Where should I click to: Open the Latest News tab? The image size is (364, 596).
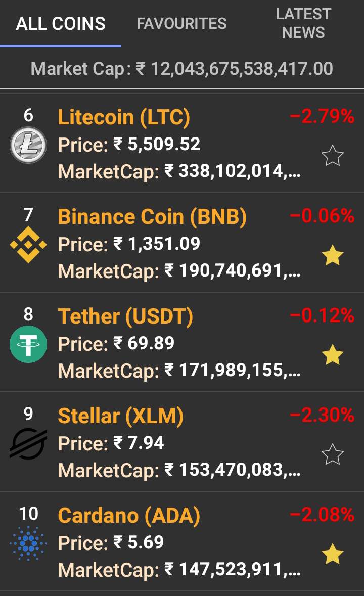click(303, 23)
